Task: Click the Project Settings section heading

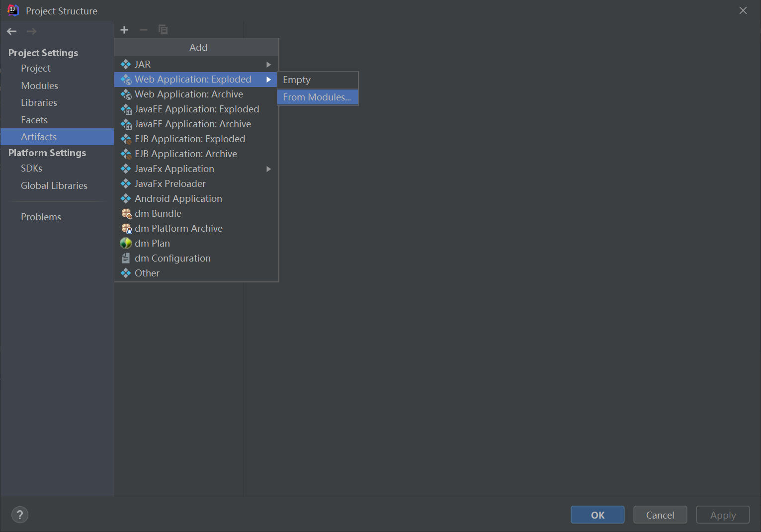Action: click(x=43, y=53)
